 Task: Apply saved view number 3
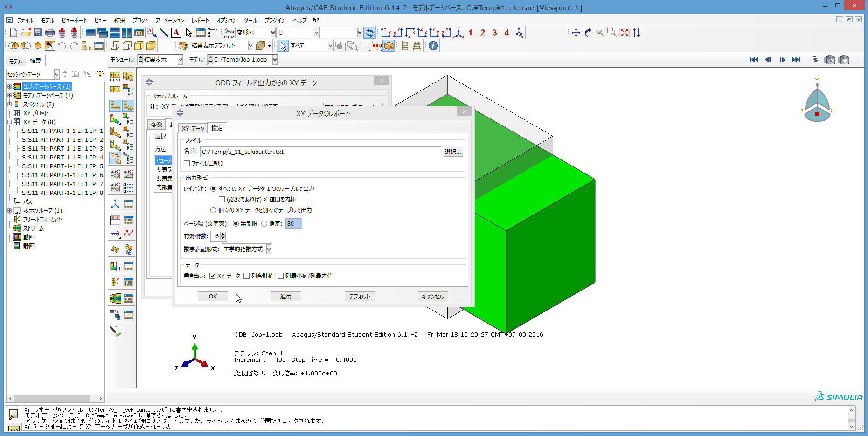pos(494,33)
